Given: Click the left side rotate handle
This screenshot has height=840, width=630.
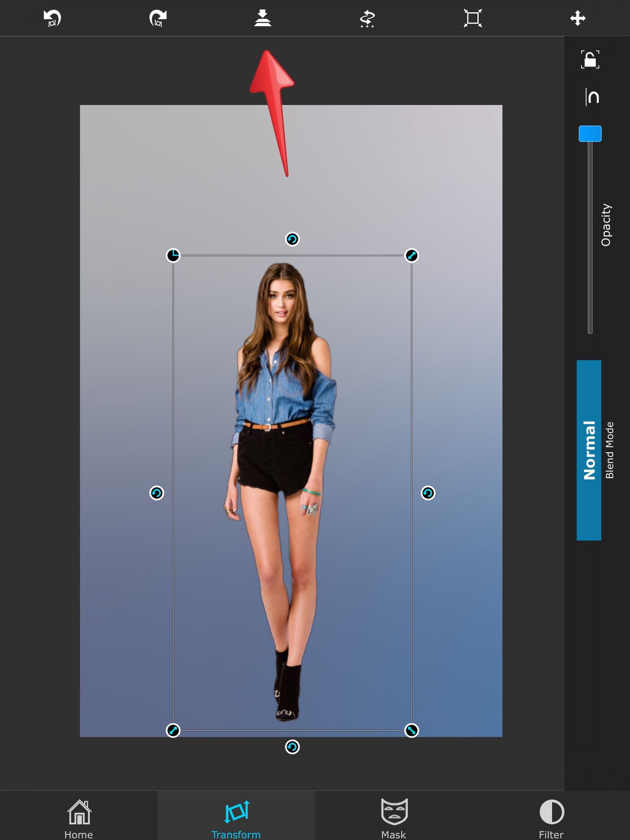Looking at the screenshot, I should tap(157, 493).
